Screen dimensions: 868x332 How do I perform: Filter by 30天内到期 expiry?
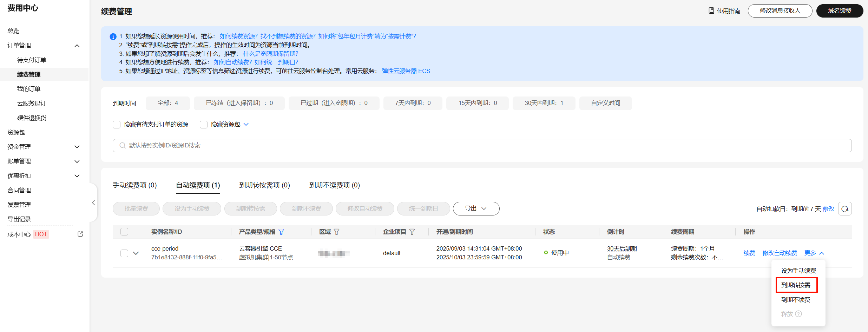544,103
